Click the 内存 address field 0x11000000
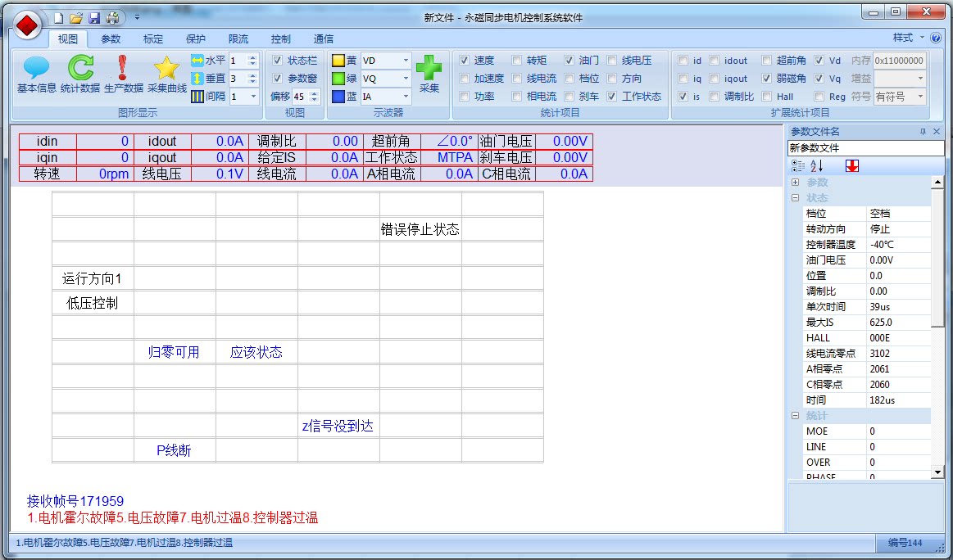The height and width of the screenshot is (560, 953). [900, 60]
